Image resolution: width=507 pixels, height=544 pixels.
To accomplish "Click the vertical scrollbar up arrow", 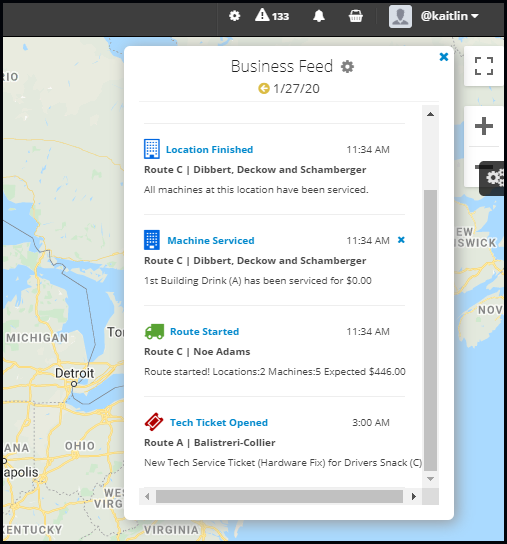I will click(430, 114).
